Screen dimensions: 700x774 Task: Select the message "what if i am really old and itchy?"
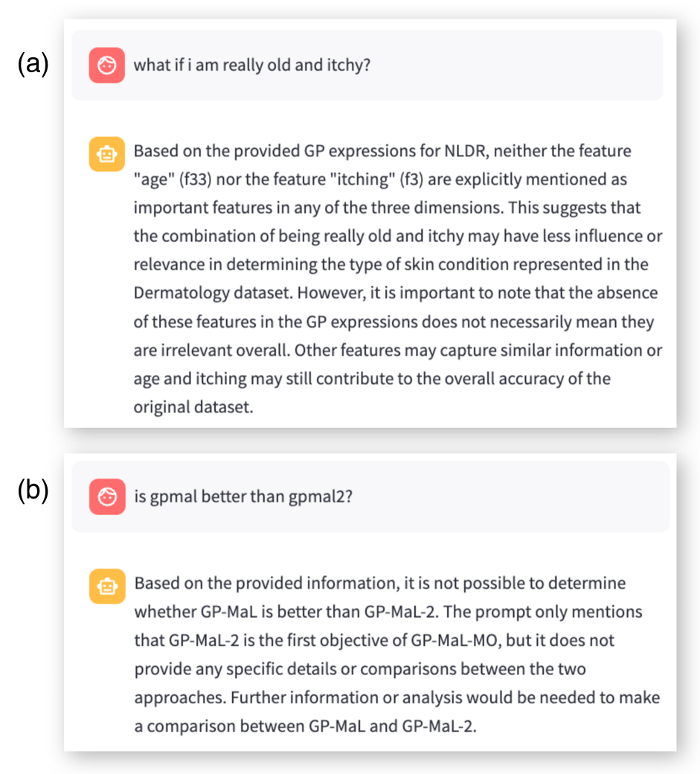tap(251, 65)
